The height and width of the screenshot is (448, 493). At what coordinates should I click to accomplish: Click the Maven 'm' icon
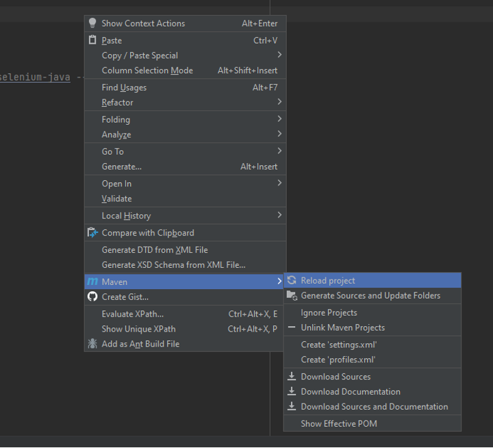tap(92, 282)
